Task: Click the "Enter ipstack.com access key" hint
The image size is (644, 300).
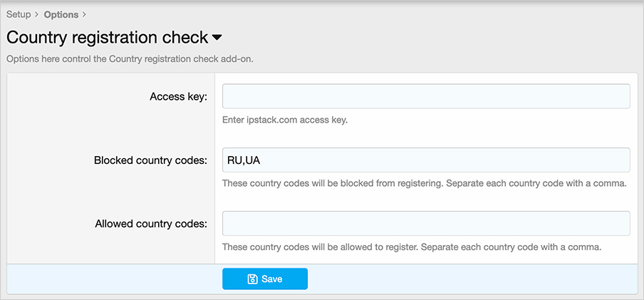Action: (x=285, y=120)
